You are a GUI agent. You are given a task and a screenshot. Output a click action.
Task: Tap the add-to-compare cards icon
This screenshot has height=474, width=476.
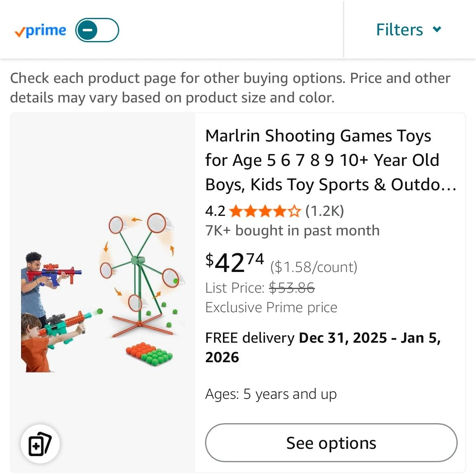tap(40, 444)
